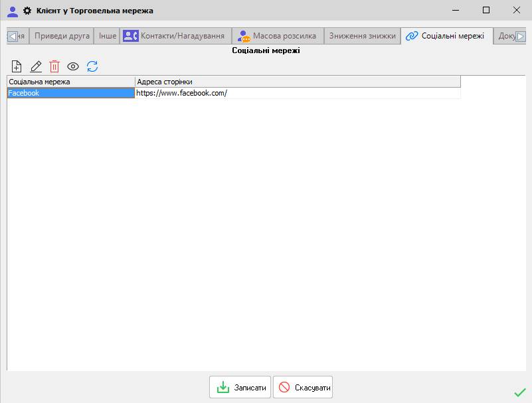The width and height of the screenshot is (532, 403).
Task: Click the facebook.com address cell
Action: [297, 94]
